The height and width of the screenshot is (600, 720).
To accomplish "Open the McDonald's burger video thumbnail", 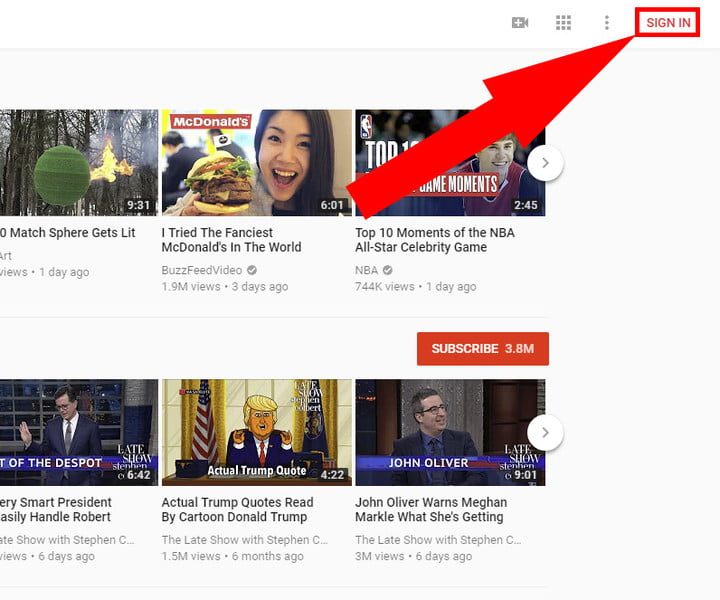I will (x=257, y=163).
